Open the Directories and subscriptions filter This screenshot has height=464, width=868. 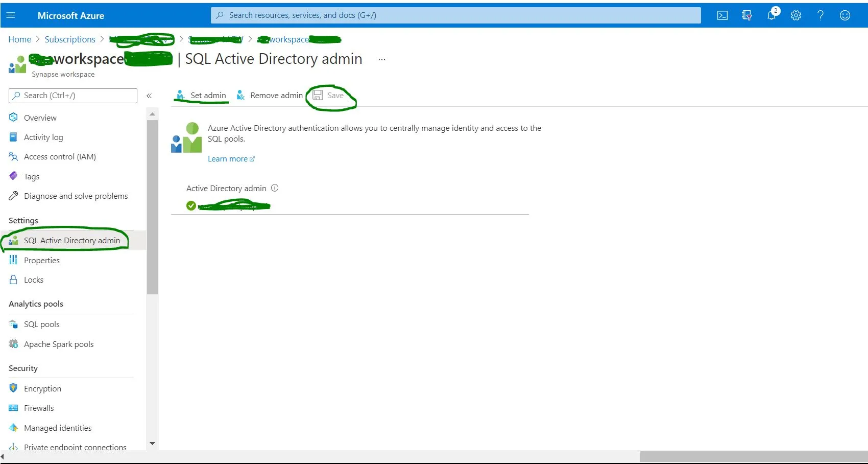tap(747, 15)
